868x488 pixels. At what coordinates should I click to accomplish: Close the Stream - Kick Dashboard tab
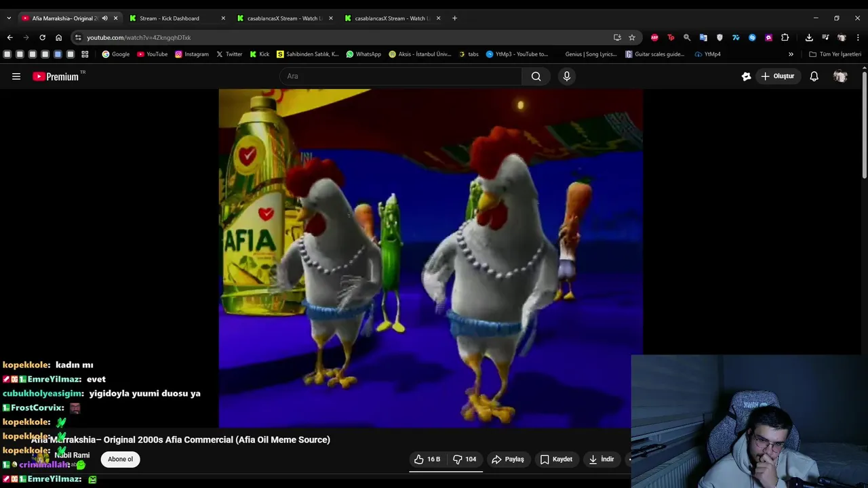(x=223, y=18)
